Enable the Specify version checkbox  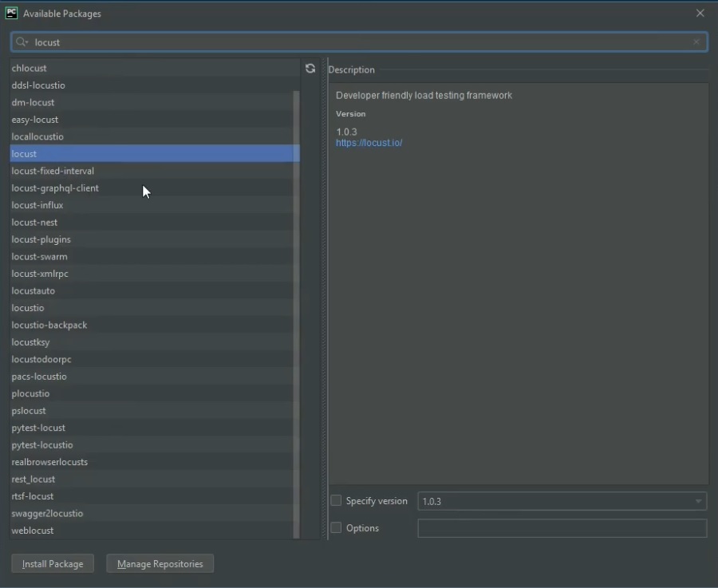coord(336,500)
